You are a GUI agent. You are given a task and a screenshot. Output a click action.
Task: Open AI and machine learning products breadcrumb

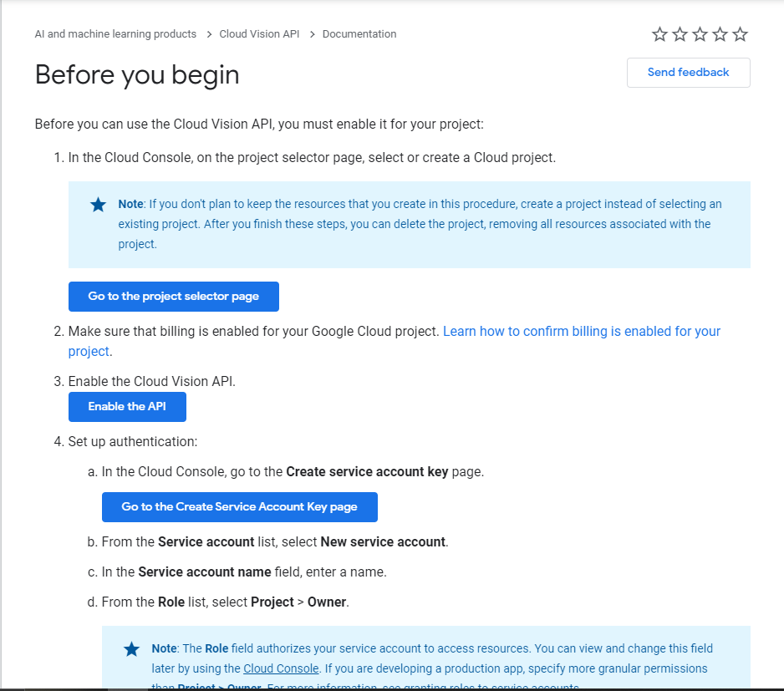click(115, 34)
